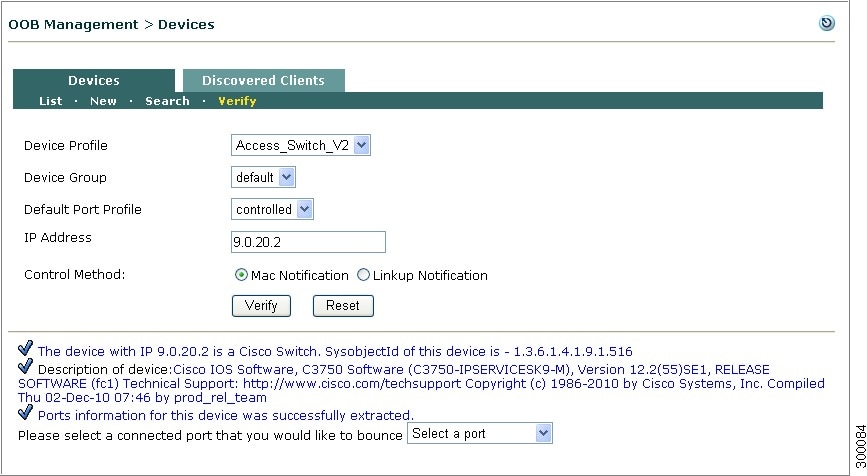Click the checkmark icon beside Cisco Switch message
The image size is (867, 476).
coord(25,348)
